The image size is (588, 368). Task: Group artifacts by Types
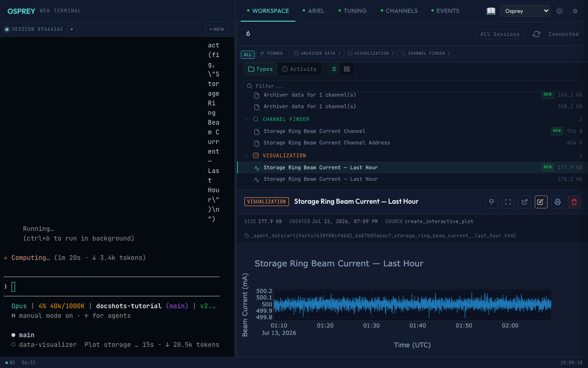click(x=260, y=69)
